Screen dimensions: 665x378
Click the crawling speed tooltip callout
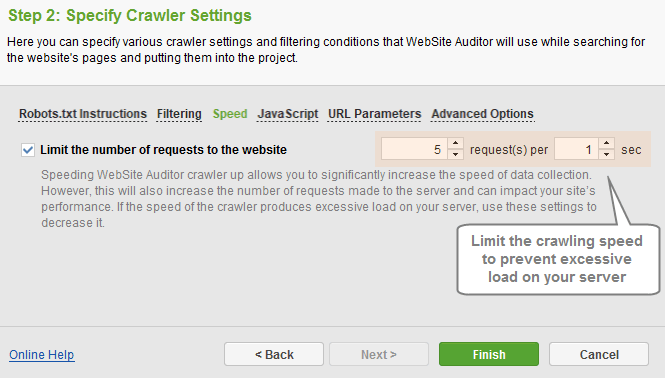coord(558,259)
